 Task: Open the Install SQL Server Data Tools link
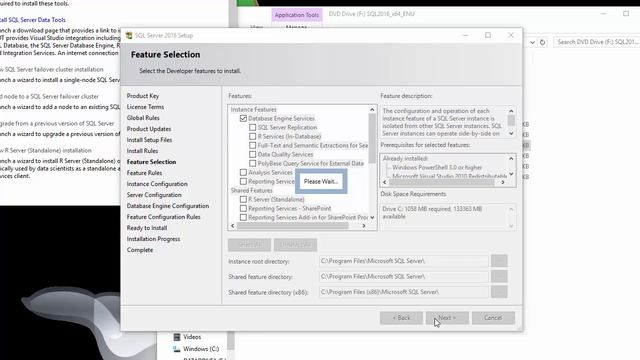point(33,20)
